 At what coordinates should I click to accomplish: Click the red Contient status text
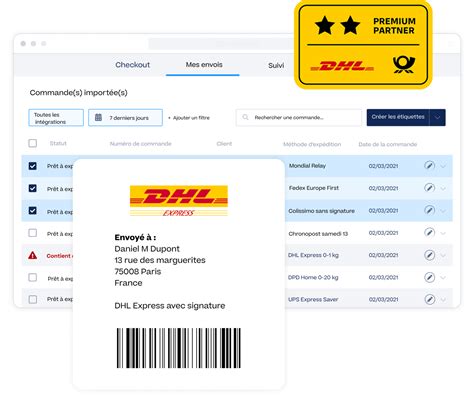59,256
